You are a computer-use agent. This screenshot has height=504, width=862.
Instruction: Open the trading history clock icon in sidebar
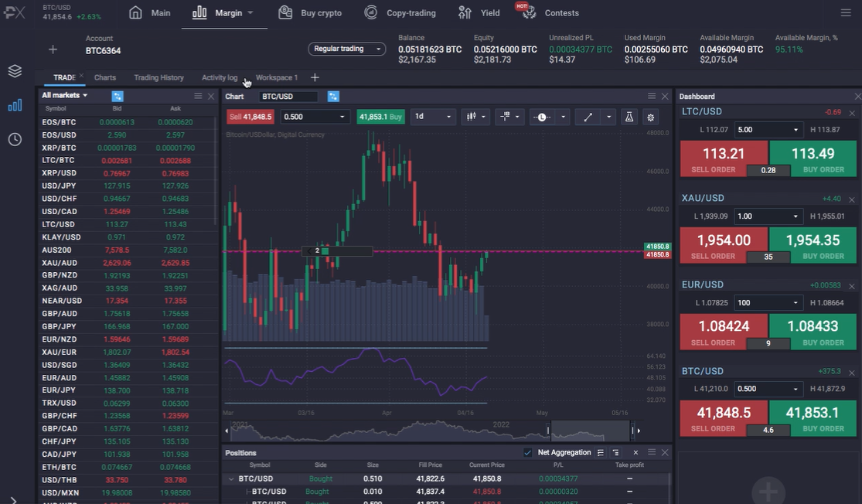click(x=14, y=139)
